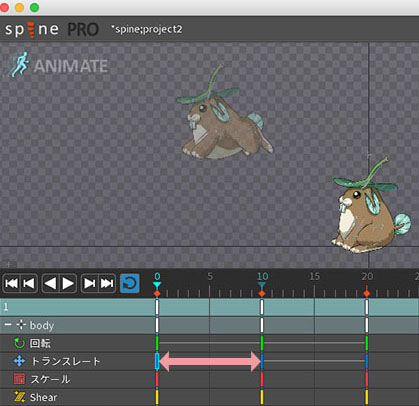Step forward to the next keyframe

click(90, 283)
